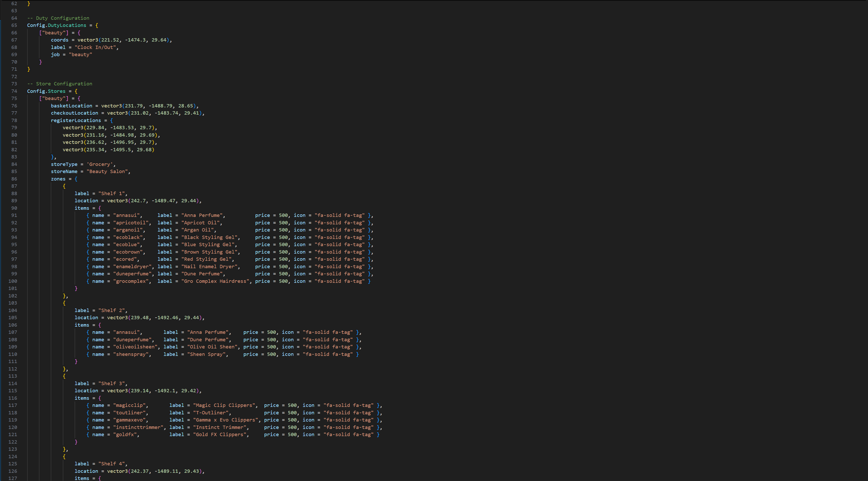This screenshot has width=868, height=481.
Task: Click the "Shelf 1" label string
Action: (112, 194)
